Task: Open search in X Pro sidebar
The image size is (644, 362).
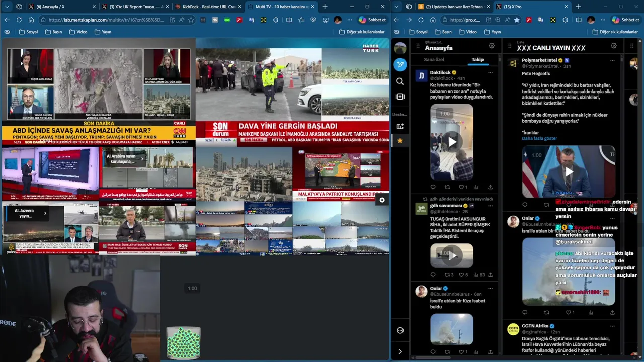Action: [x=400, y=81]
